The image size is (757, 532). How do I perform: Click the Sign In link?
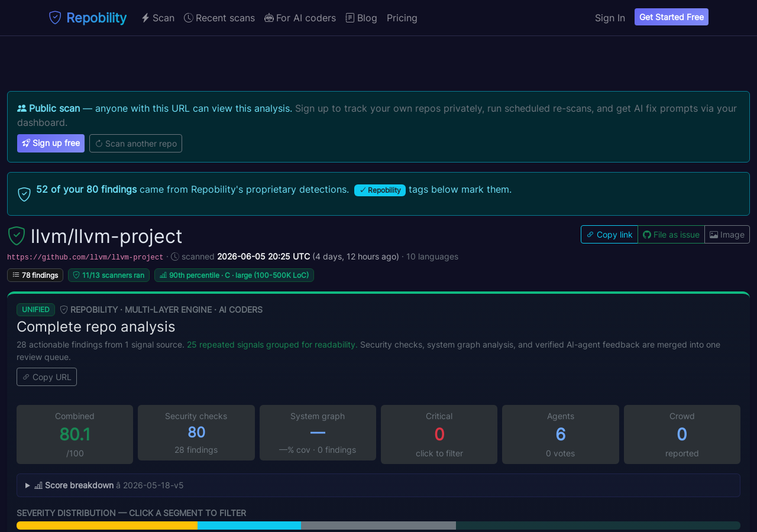coord(610,18)
